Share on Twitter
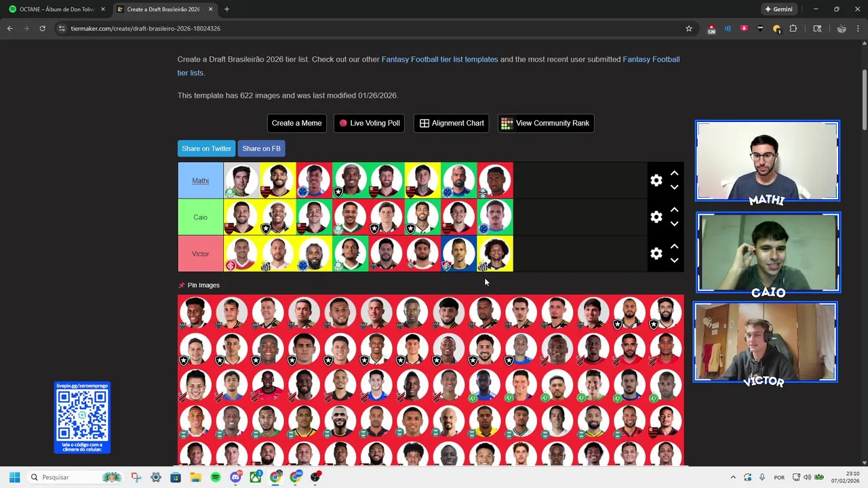The height and width of the screenshot is (488, 868). point(206,148)
